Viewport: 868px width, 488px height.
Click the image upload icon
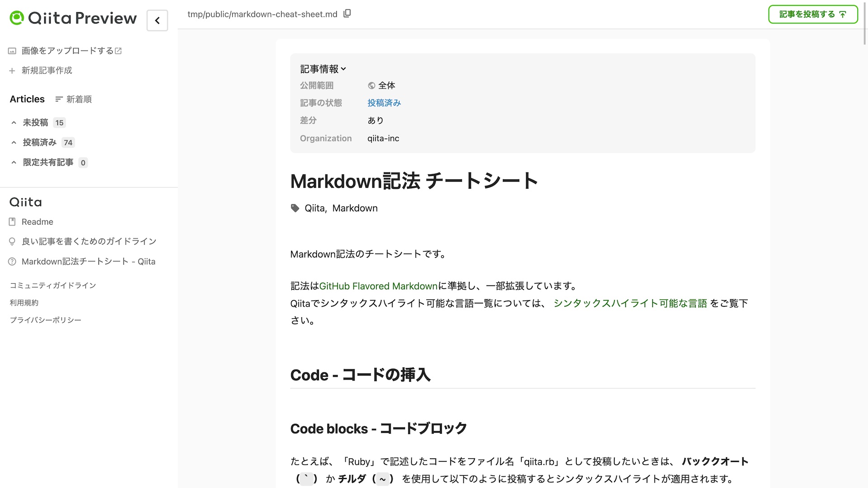(12, 51)
